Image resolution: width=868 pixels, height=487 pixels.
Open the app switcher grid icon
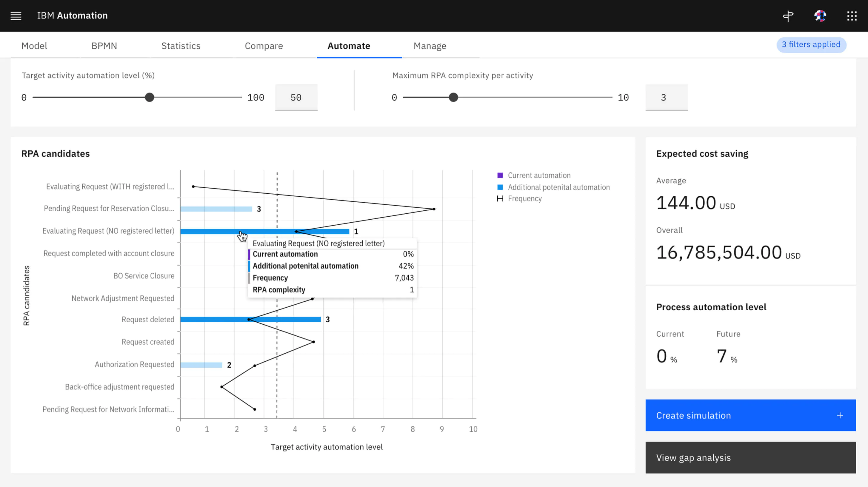click(x=852, y=16)
